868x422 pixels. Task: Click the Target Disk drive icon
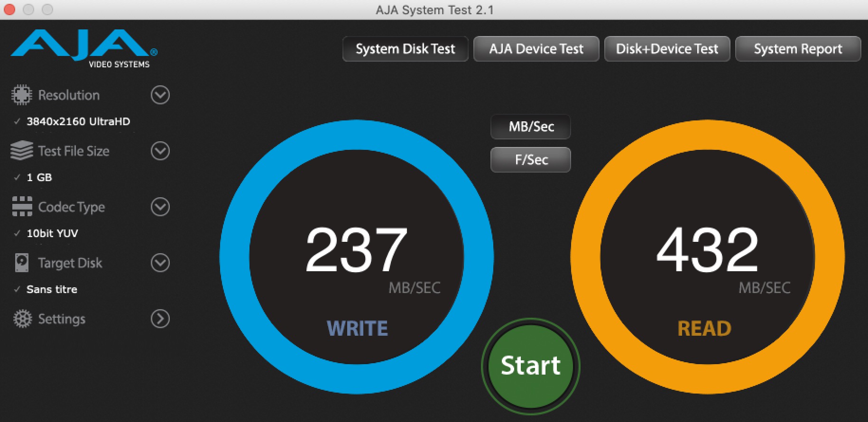[x=22, y=263]
